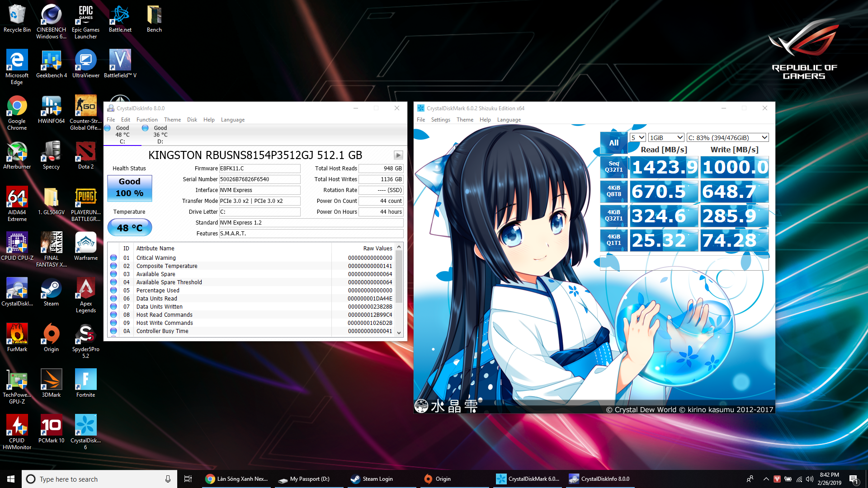This screenshot has height=488, width=868.
Task: Run 4KiB Q1T1 benchmark test
Action: point(613,240)
